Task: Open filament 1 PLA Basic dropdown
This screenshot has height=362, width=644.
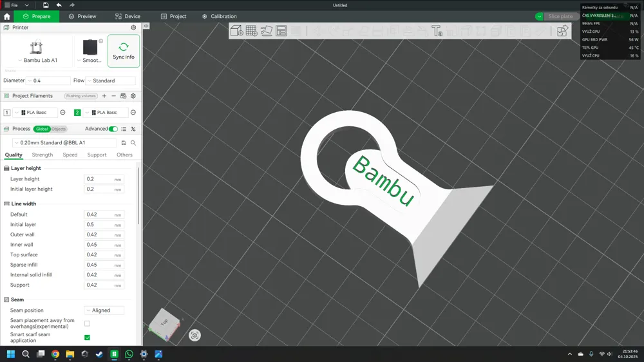Action: tap(35, 112)
